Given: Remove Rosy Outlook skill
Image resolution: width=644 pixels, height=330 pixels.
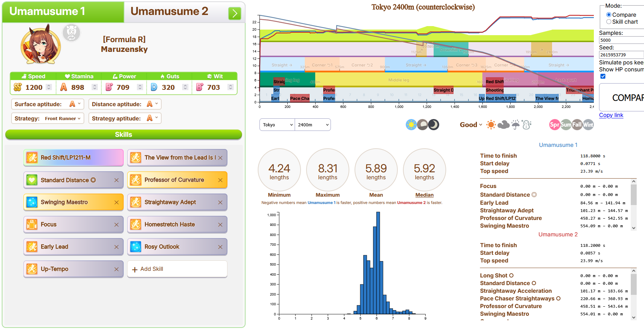Looking at the screenshot, I should tap(220, 247).
